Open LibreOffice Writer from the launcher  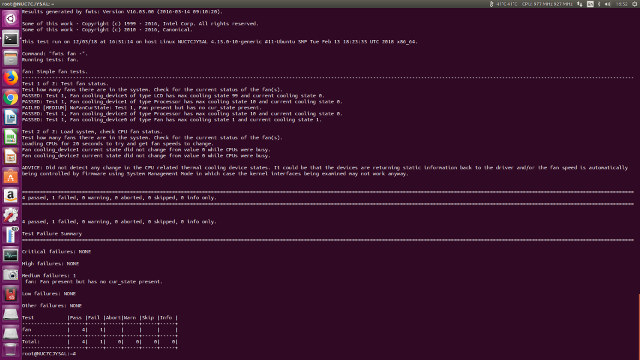(x=11, y=117)
